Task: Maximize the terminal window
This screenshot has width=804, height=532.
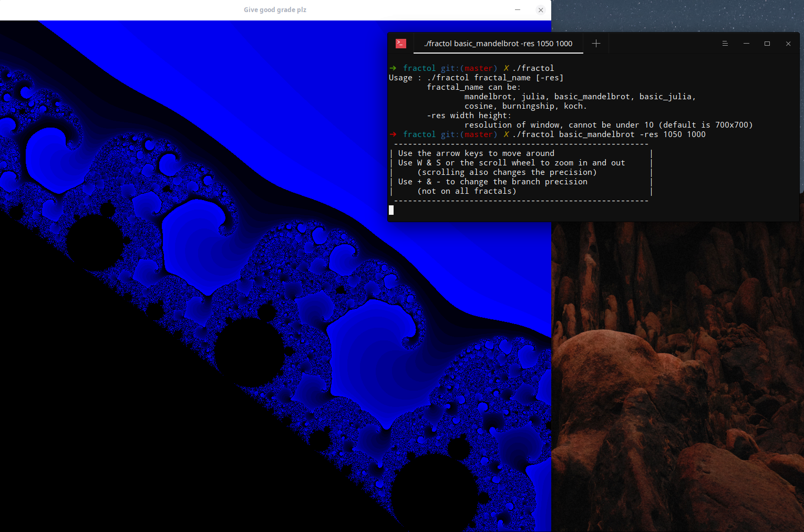Action: click(767, 44)
